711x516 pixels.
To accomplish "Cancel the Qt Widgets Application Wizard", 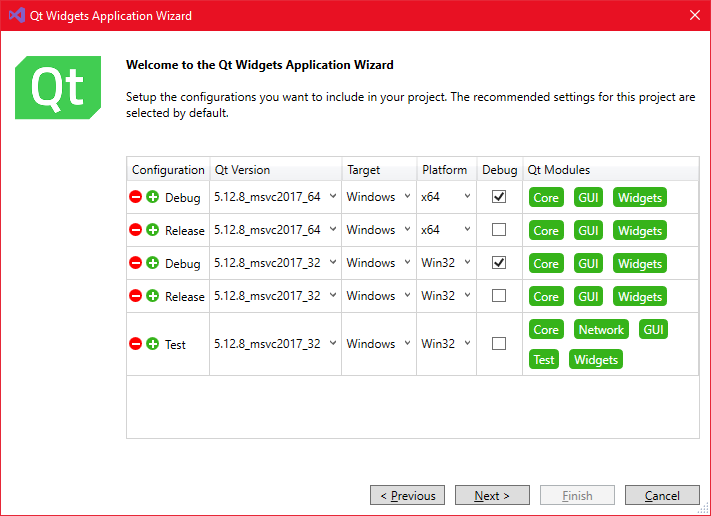I will pyautogui.click(x=662, y=496).
